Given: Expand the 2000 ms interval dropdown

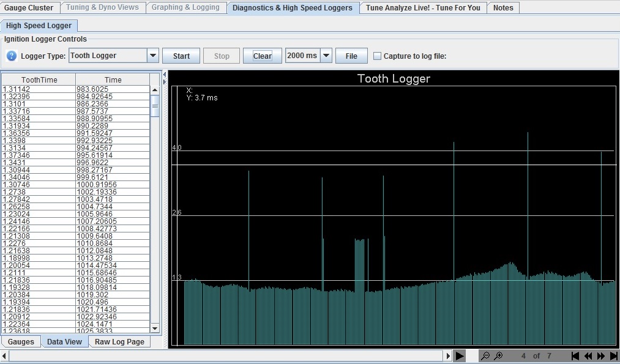Looking at the screenshot, I should (x=326, y=56).
